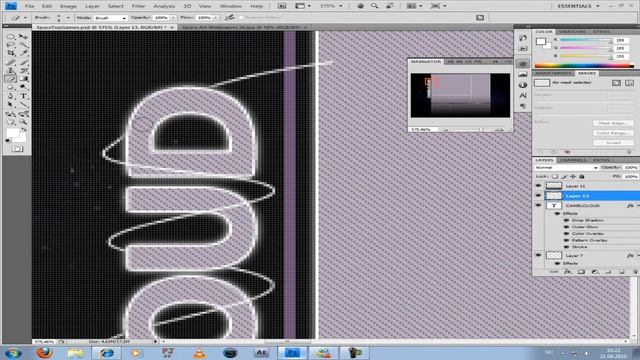Toggle Drop Shadow effect visibility
Screen dimensions: 640x360
pyautogui.click(x=566, y=220)
